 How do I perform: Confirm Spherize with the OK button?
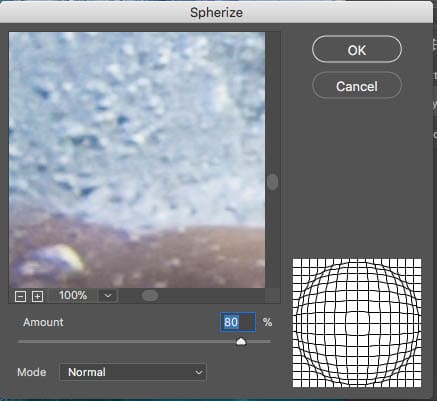click(x=357, y=49)
